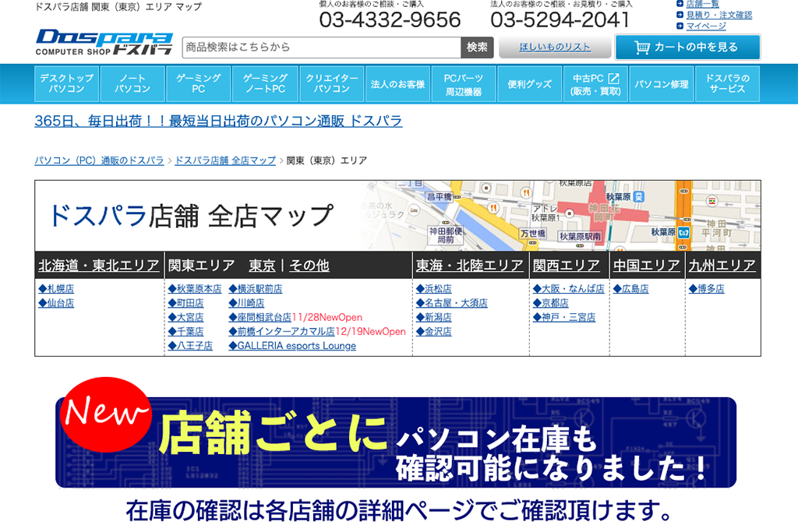Select the 中国エリア tab
The height and width of the screenshot is (532, 798).
pyautogui.click(x=646, y=266)
